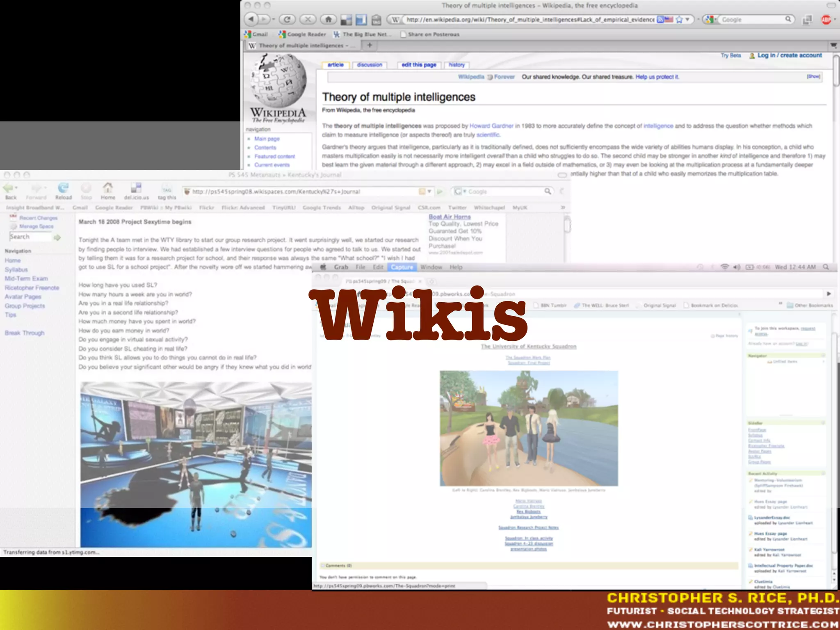Click the Wikipedia page vertical scrollbar
The image size is (840, 630).
coord(836,70)
